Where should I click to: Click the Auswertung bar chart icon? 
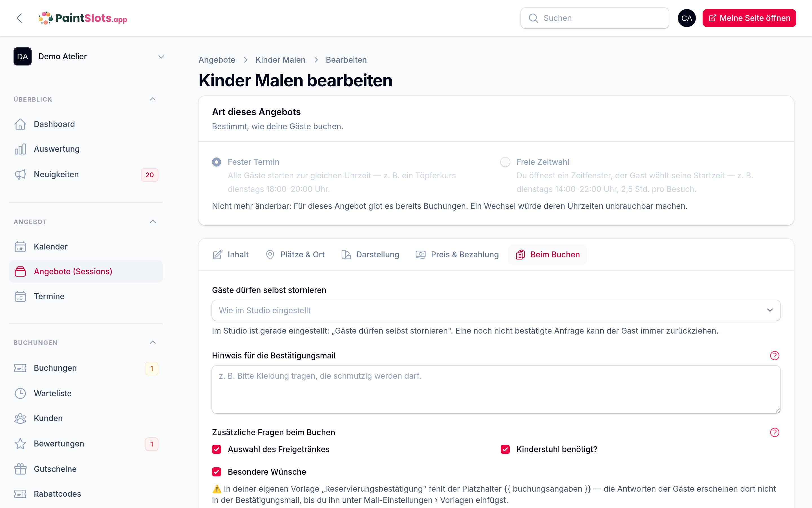click(20, 149)
